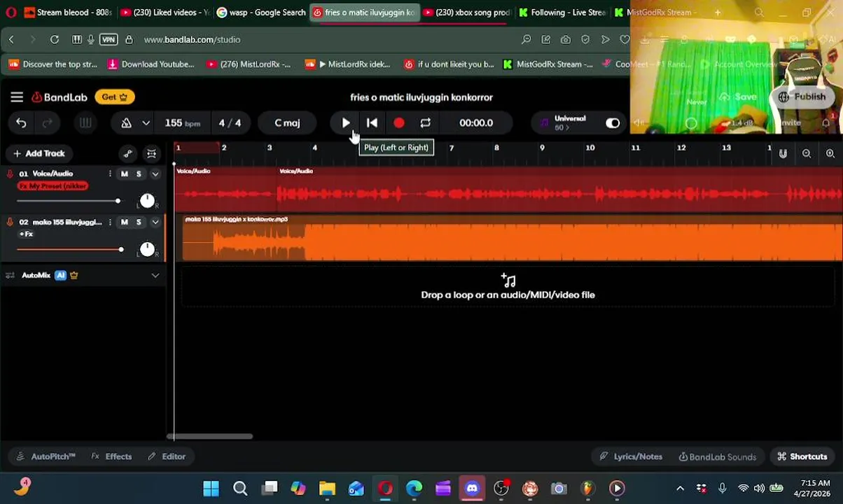Open the automation curve tool
The image size is (843, 504).
click(127, 154)
